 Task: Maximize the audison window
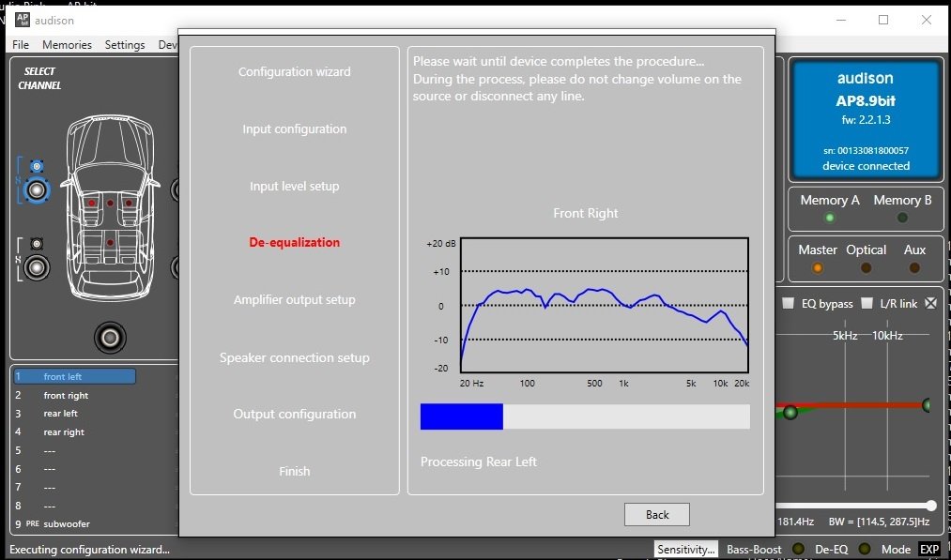[x=883, y=20]
